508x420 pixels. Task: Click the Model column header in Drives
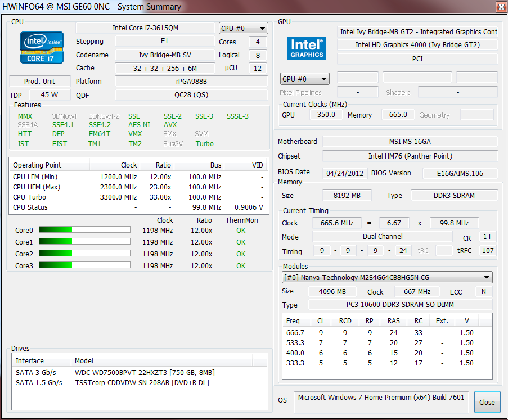pyautogui.click(x=161, y=360)
